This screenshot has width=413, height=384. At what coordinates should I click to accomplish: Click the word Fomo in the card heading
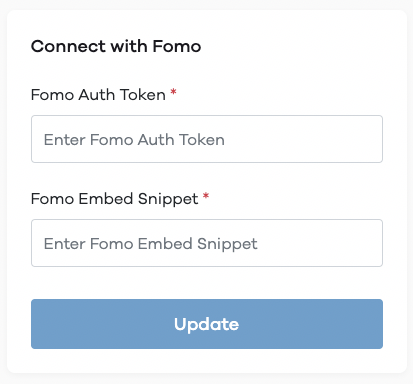(x=177, y=46)
